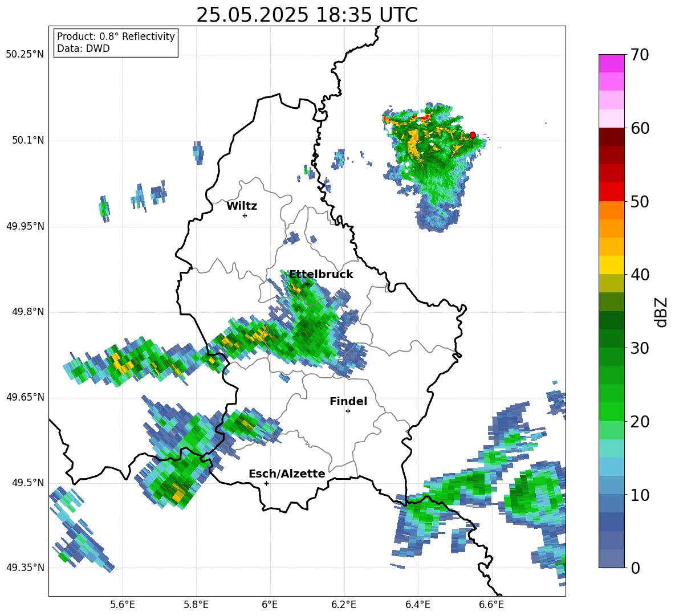Click the 25.05.2025 18:35 UTC title
Viewport: 675px width, 616px height.
pos(307,15)
